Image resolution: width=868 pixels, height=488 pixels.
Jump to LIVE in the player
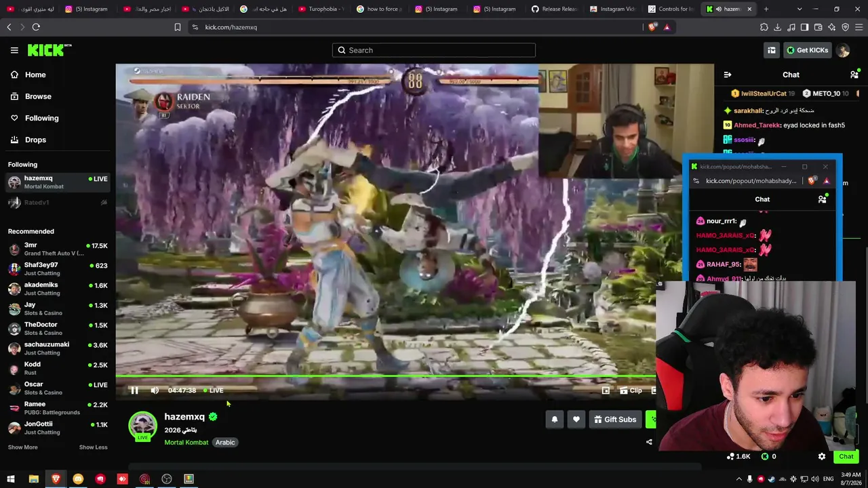tap(214, 390)
